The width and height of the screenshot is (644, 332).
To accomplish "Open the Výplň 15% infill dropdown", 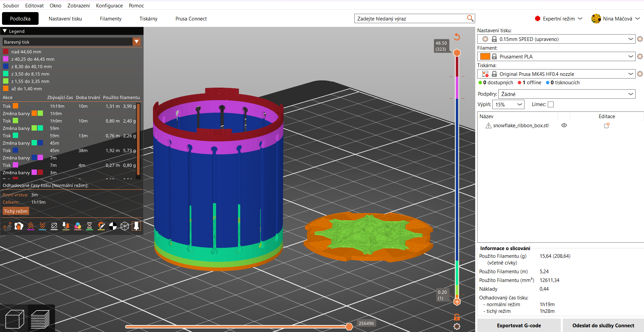I will (x=508, y=104).
